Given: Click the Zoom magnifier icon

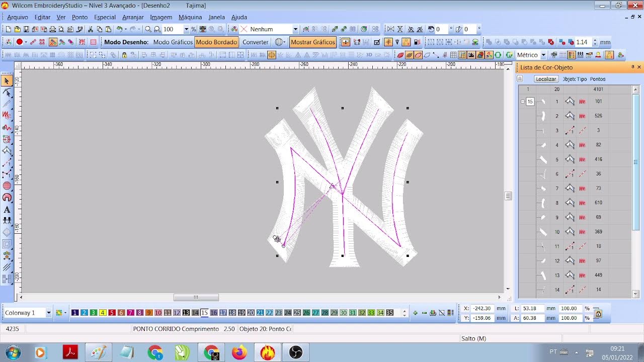Looking at the screenshot, I should (x=148, y=29).
